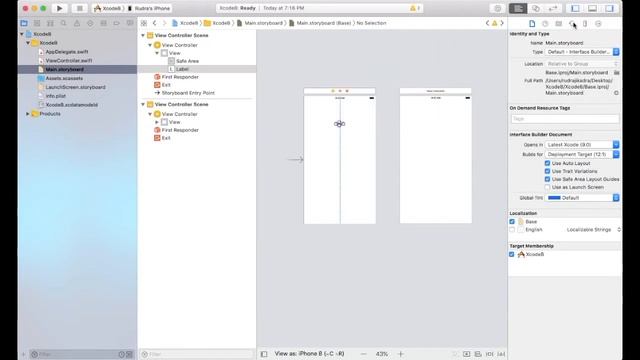Toggle Use Auto Layout checkbox
The image size is (640, 360).
(x=547, y=163)
